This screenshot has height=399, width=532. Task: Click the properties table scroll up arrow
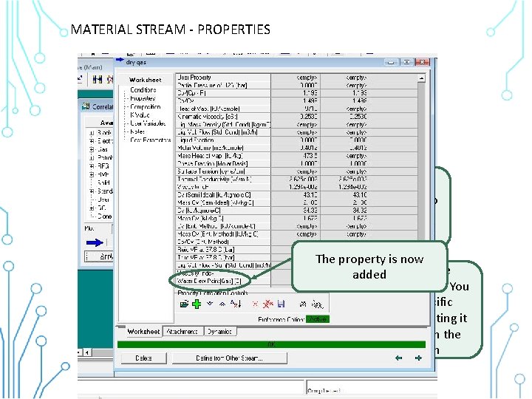(421, 78)
